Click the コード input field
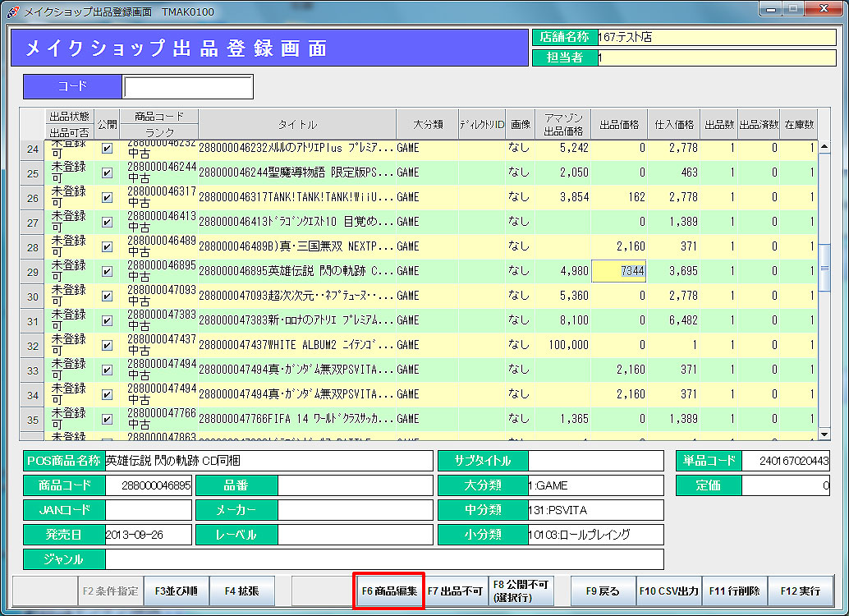Viewport: 849px width, 616px height. pyautogui.click(x=187, y=86)
